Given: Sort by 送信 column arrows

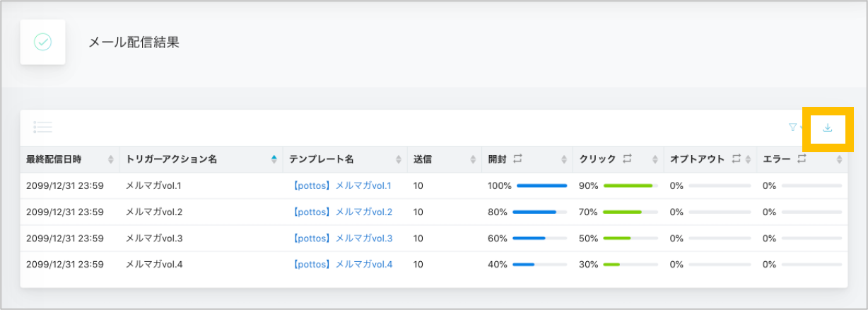Looking at the screenshot, I should coord(473,159).
